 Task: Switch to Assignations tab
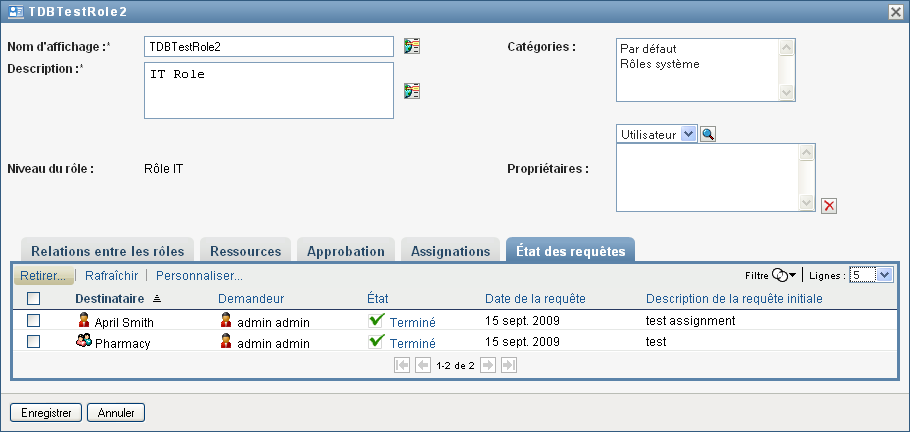[x=450, y=251]
